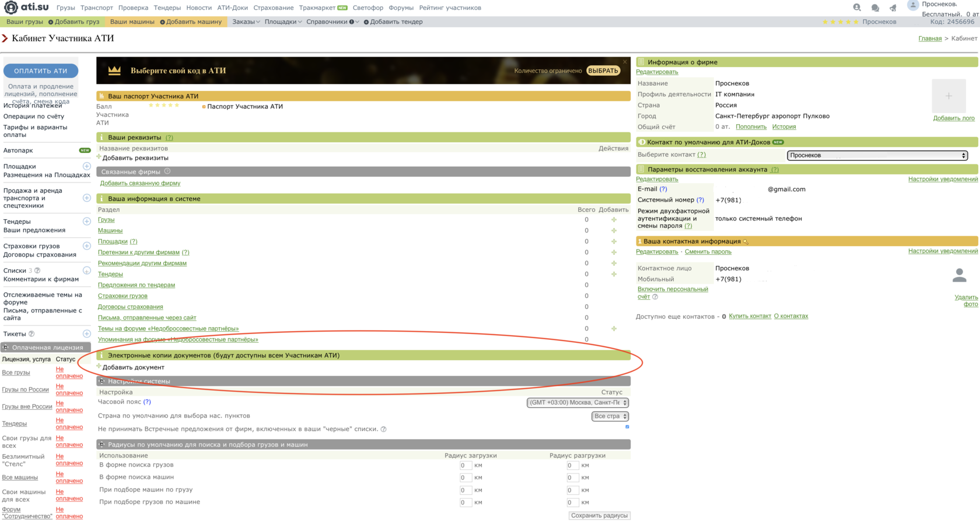This screenshot has height=523, width=980.
Task: Focus unload radius field for В форме поиска машин
Action: pos(573,478)
